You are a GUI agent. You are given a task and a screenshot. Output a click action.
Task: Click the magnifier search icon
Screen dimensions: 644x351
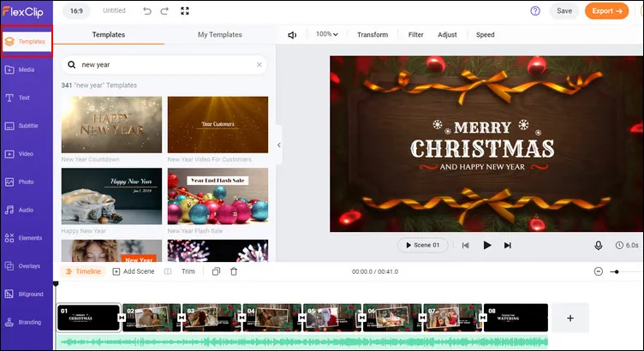click(x=71, y=64)
